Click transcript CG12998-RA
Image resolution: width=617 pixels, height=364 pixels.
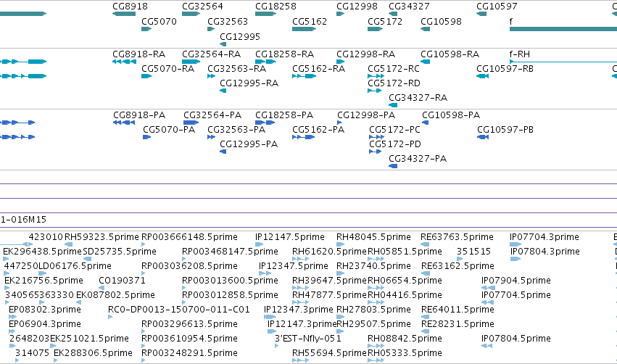[x=365, y=54]
